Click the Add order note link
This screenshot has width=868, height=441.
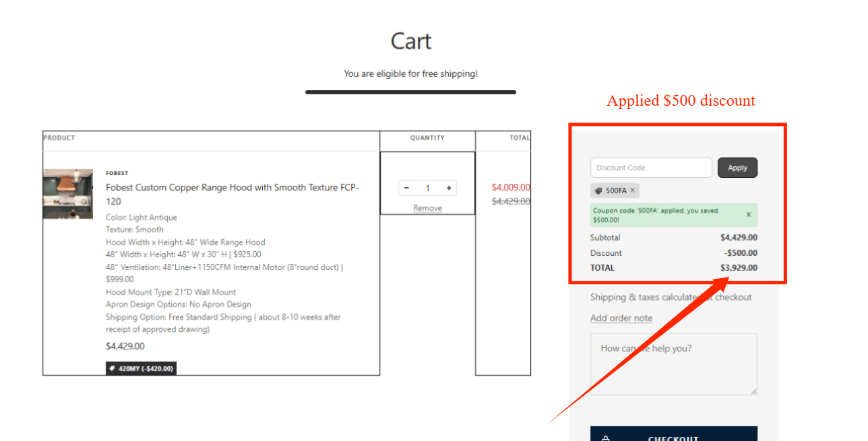tap(621, 318)
